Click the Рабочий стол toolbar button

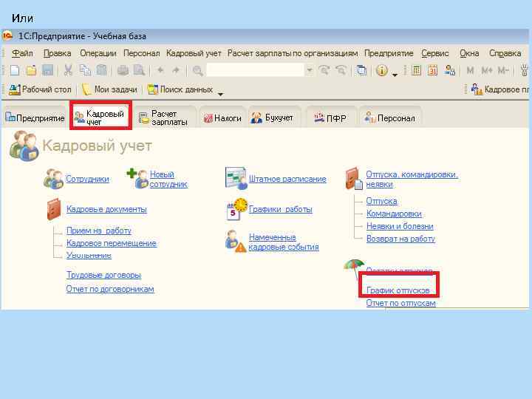(41, 89)
